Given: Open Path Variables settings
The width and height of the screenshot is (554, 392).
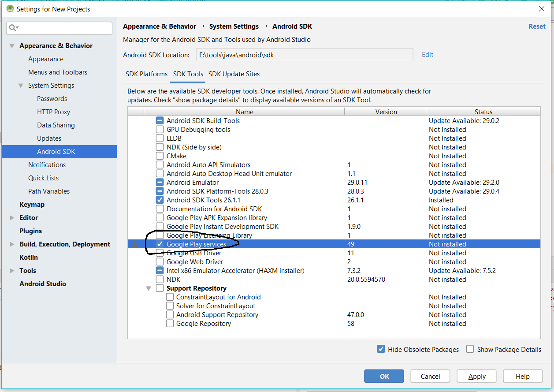Looking at the screenshot, I should click(x=49, y=191).
